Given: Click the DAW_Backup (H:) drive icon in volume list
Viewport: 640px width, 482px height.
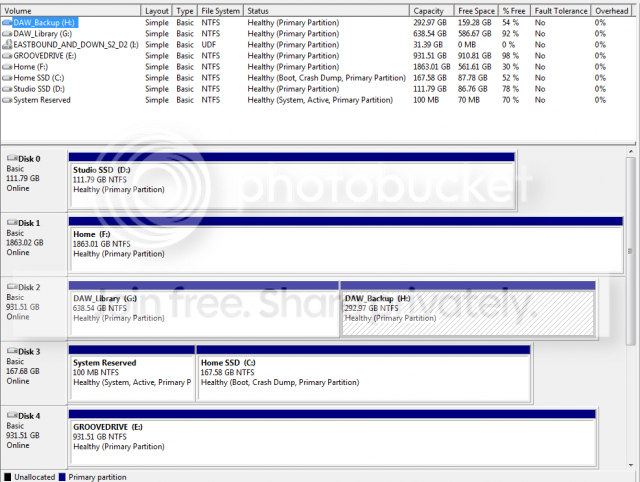Looking at the screenshot, I should coord(7,22).
